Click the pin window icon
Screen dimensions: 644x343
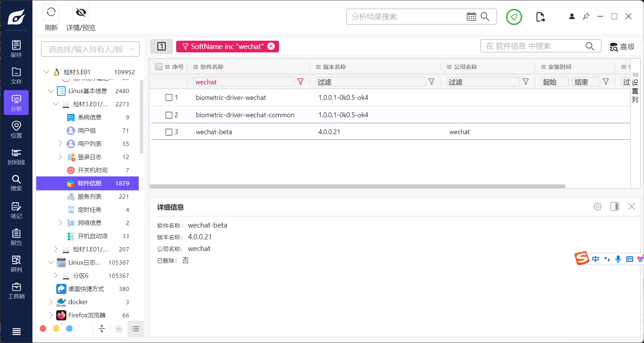tap(586, 16)
